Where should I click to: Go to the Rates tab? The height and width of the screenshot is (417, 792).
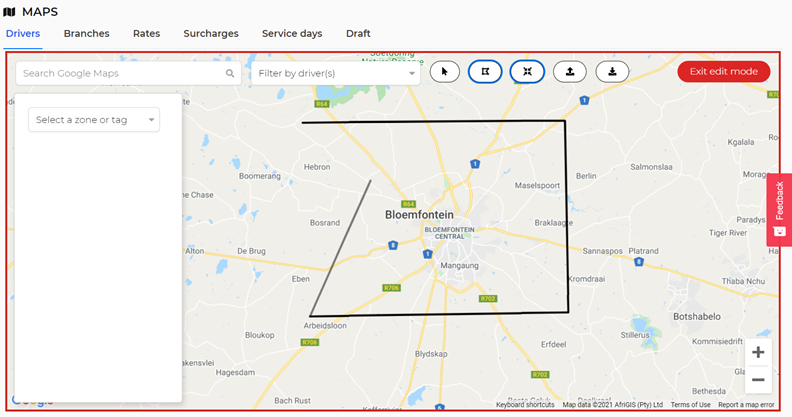[146, 33]
